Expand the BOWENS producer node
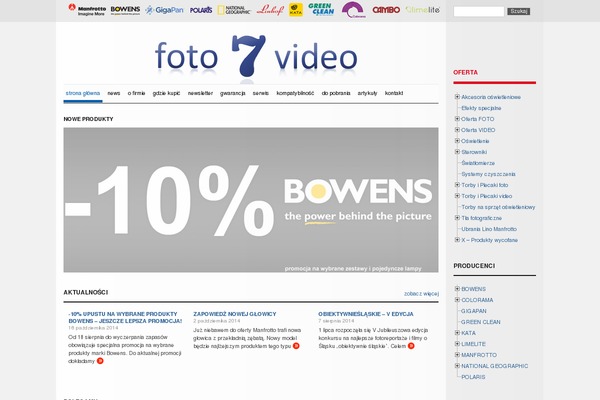 click(x=457, y=289)
